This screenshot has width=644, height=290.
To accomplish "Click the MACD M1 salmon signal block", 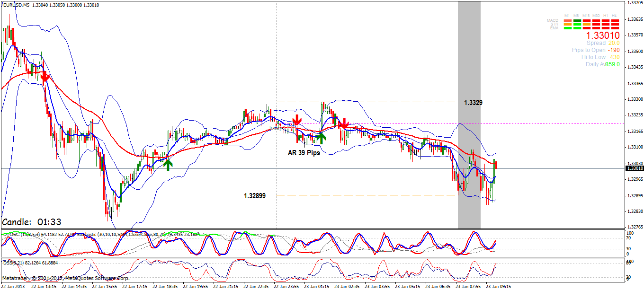I will 567,20.
